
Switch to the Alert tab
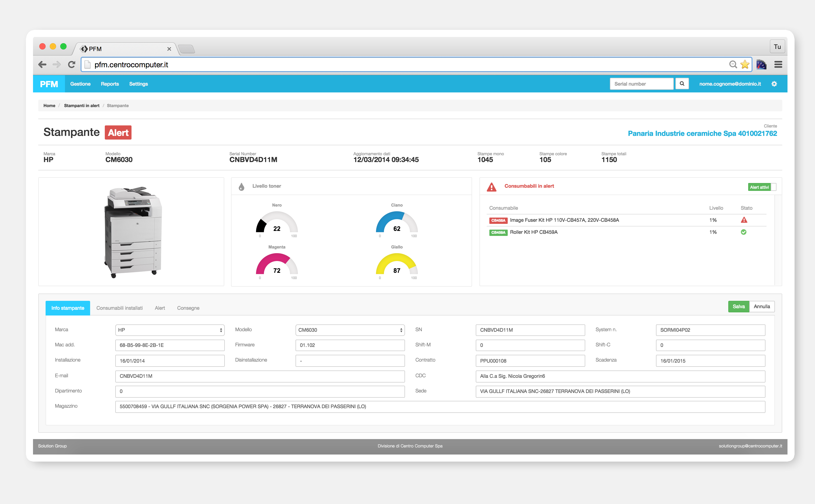click(x=160, y=308)
